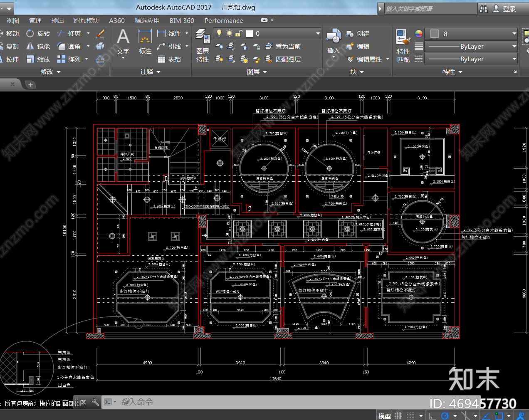Insert a Table (表格)
Viewport: 529px width, 420px height.
[169, 59]
